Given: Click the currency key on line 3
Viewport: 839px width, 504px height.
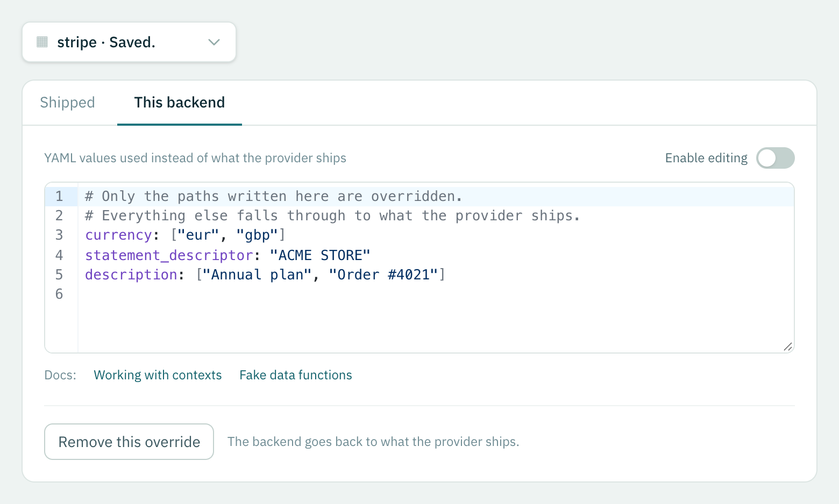Looking at the screenshot, I should (118, 235).
